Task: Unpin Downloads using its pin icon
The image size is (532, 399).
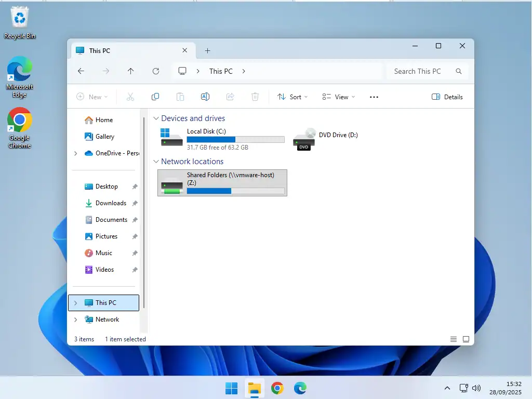Action: click(135, 203)
